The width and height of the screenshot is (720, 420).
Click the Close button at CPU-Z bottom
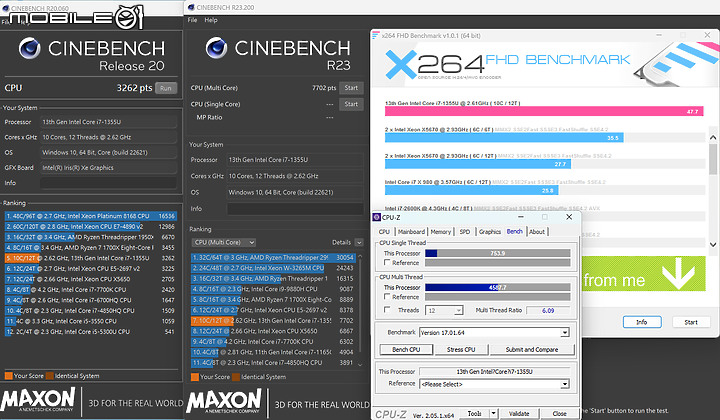pyautogui.click(x=559, y=414)
